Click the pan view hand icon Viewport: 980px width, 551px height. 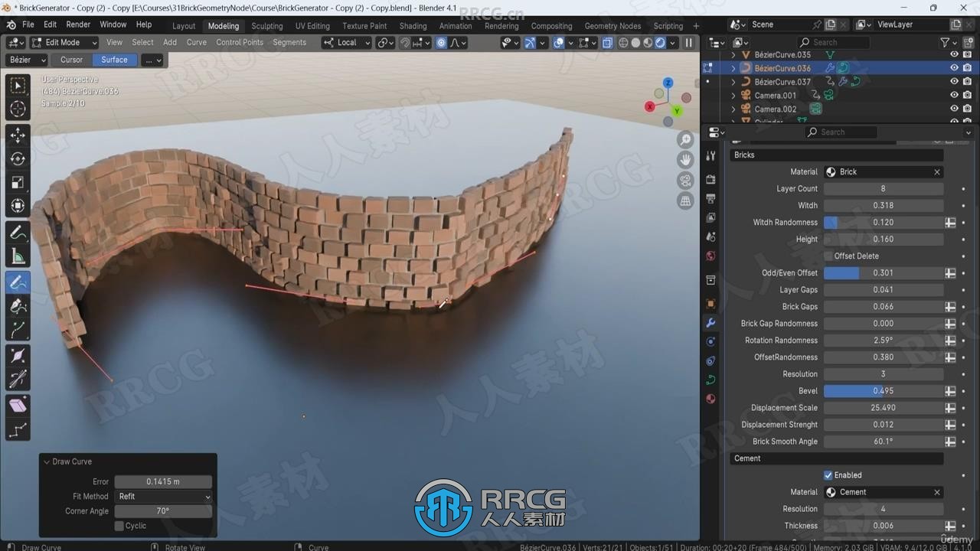click(x=685, y=160)
